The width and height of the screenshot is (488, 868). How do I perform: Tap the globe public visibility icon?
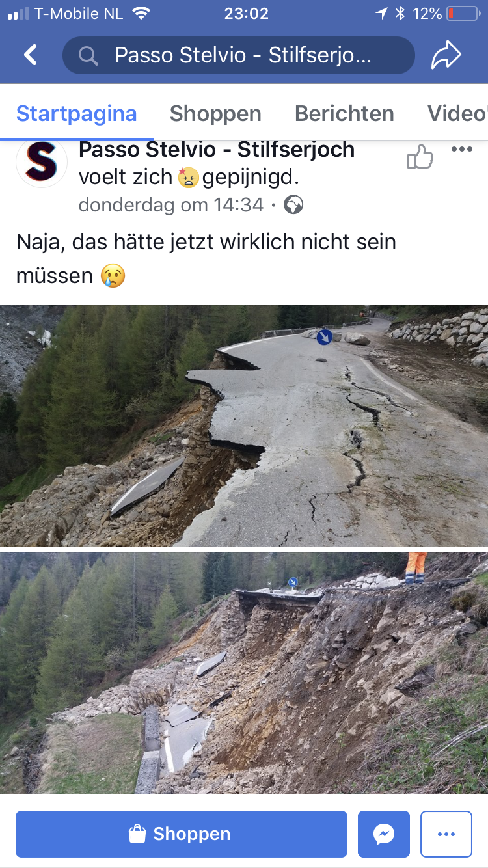point(294,206)
